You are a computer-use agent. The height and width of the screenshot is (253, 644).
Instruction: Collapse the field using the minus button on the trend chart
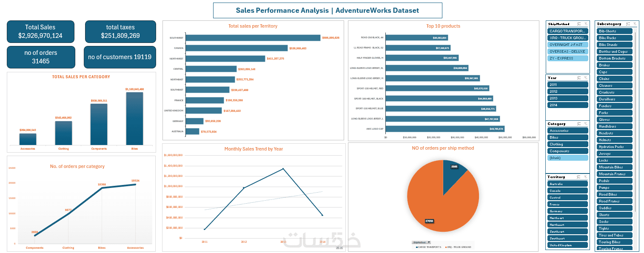coord(341,247)
